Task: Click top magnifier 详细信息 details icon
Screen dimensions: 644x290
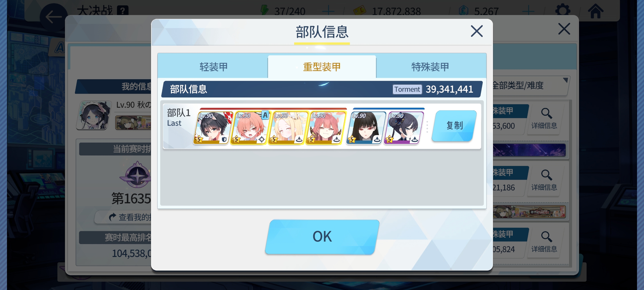Action: (x=544, y=118)
